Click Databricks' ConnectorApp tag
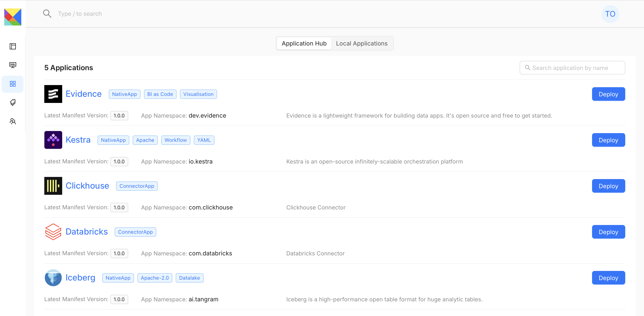644x316 pixels. (135, 232)
